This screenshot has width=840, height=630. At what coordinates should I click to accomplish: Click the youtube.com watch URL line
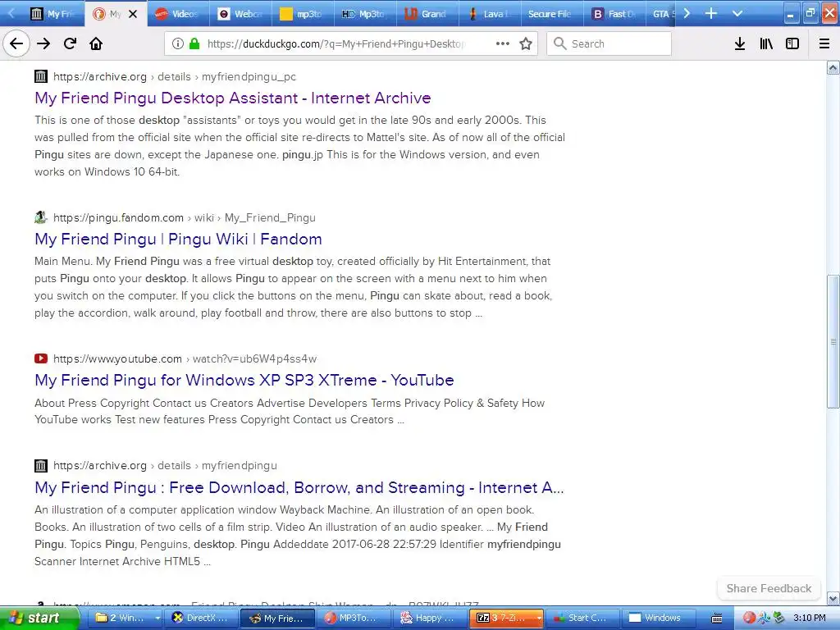pos(185,359)
